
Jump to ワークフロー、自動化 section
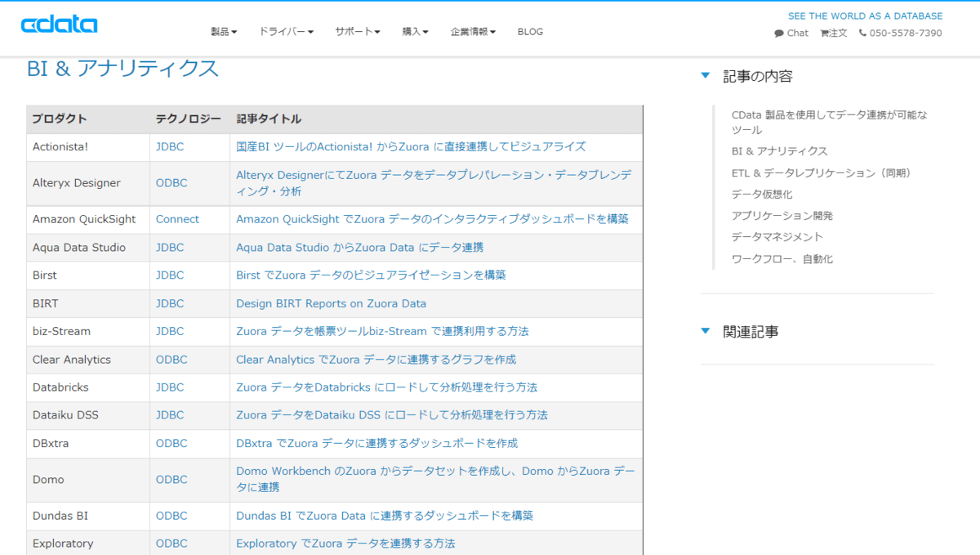pos(782,258)
